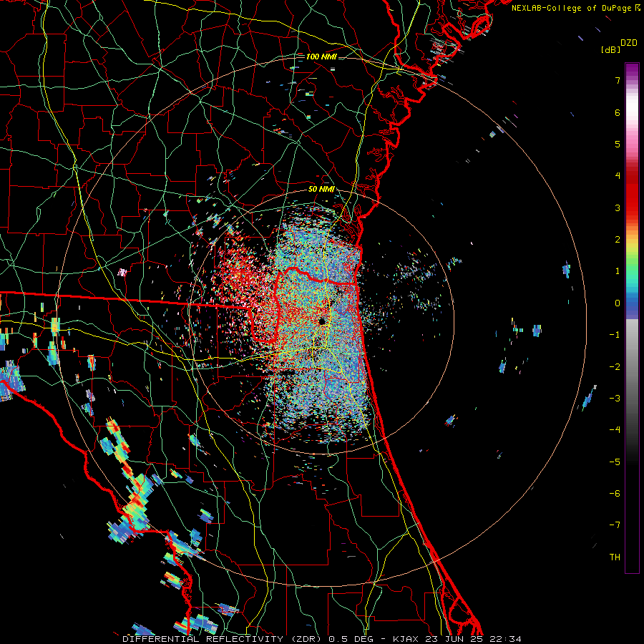Click the -5 tick label on the scale
Screen dimensions: 644x644
tap(615, 462)
